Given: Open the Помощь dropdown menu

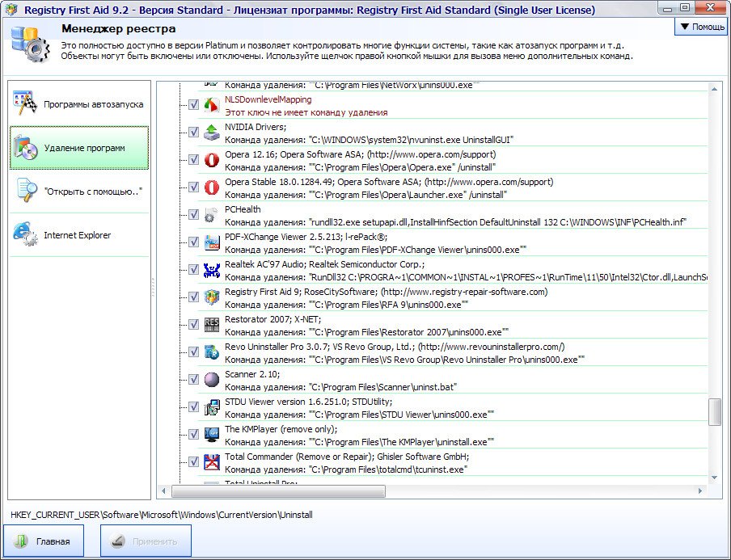Looking at the screenshot, I should click(702, 27).
